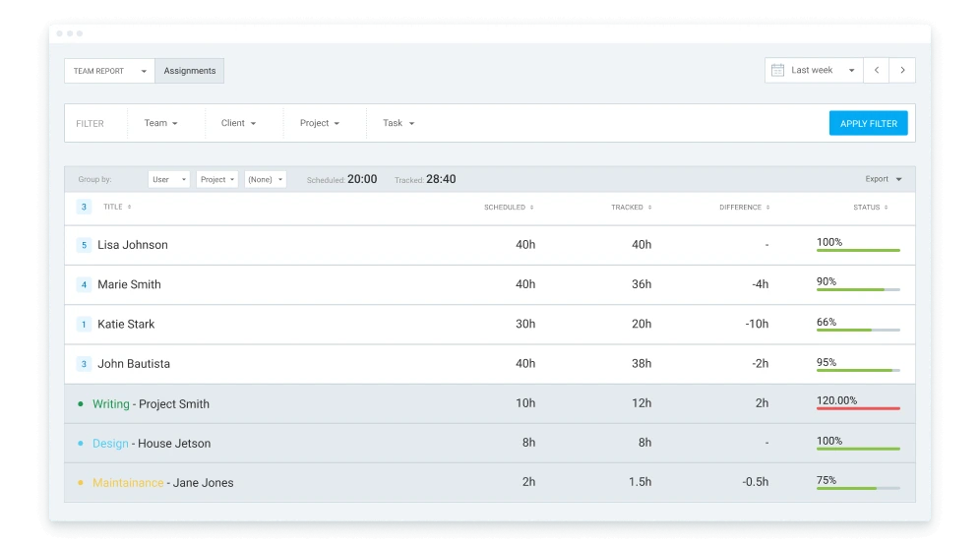The height and width of the screenshot is (545, 980).
Task: Click the blue dot beside Design
Action: (80, 443)
